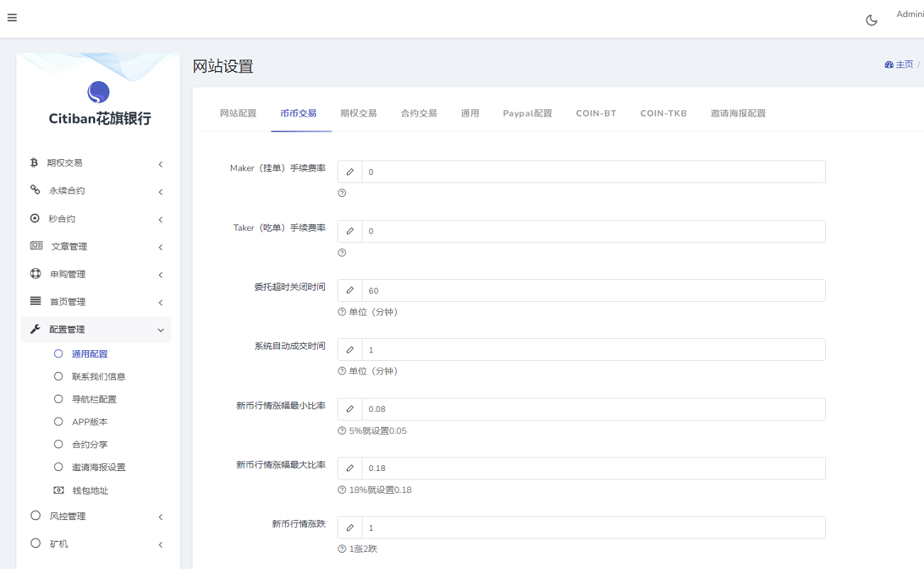Expand the 永续合约 menu chevron
The height and width of the screenshot is (569, 924).
(x=161, y=192)
